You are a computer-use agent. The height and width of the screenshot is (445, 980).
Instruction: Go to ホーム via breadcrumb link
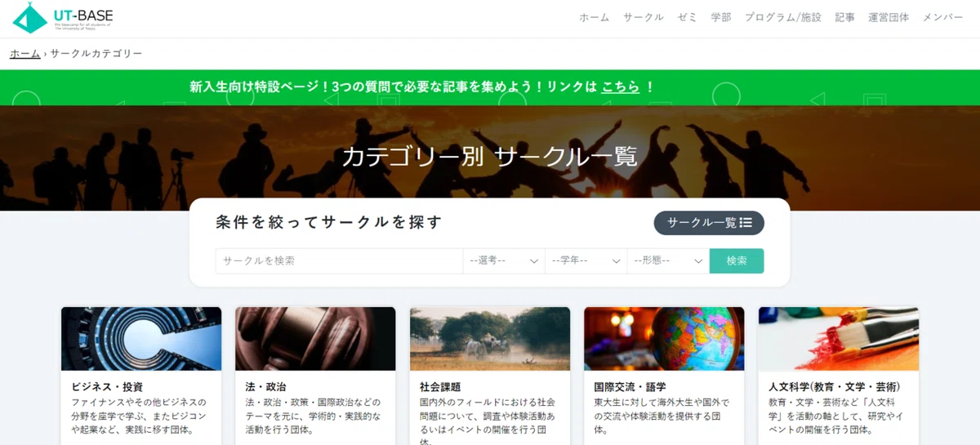24,54
